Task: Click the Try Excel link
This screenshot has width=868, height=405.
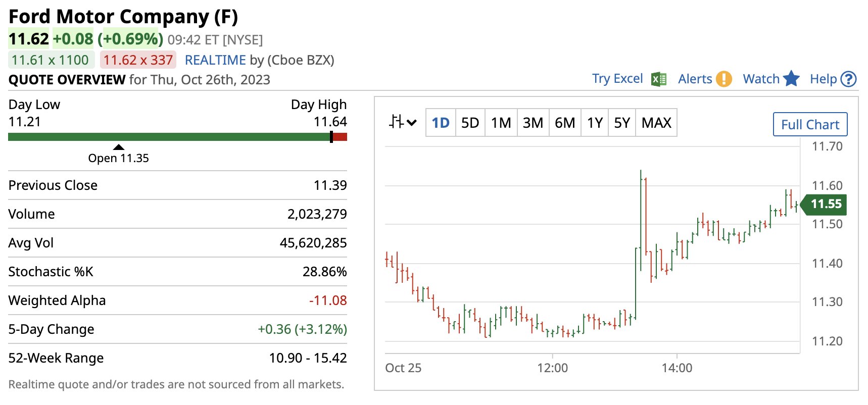Action: [617, 79]
